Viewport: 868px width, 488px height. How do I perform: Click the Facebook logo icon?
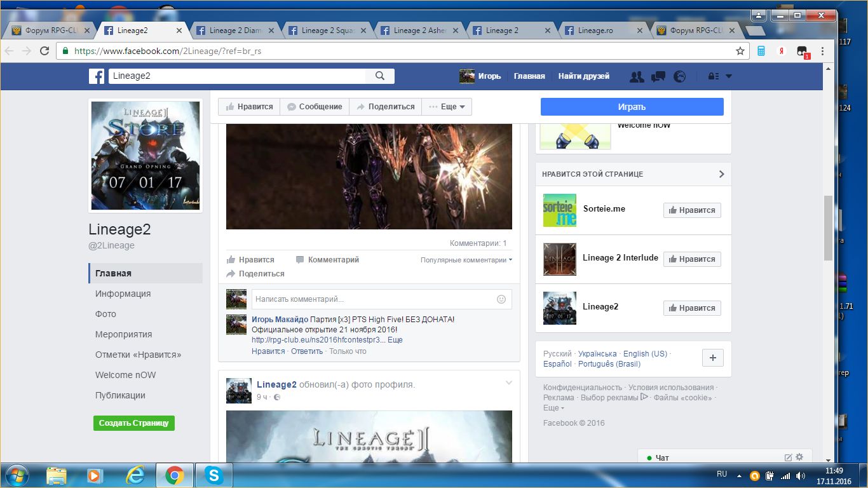click(x=97, y=76)
